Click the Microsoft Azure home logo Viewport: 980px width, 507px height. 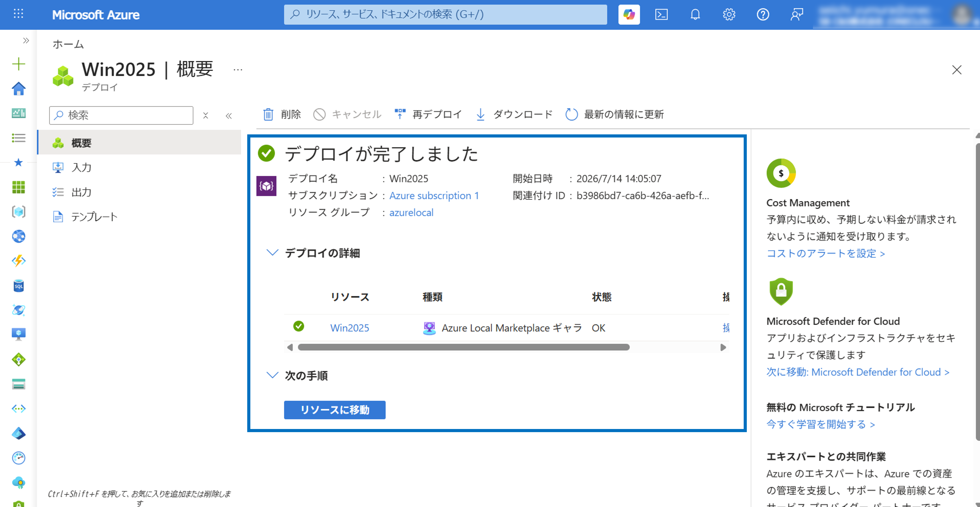[96, 15]
